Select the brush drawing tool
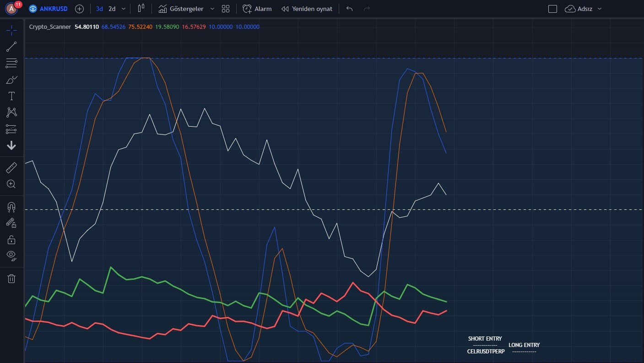 pos(11,79)
